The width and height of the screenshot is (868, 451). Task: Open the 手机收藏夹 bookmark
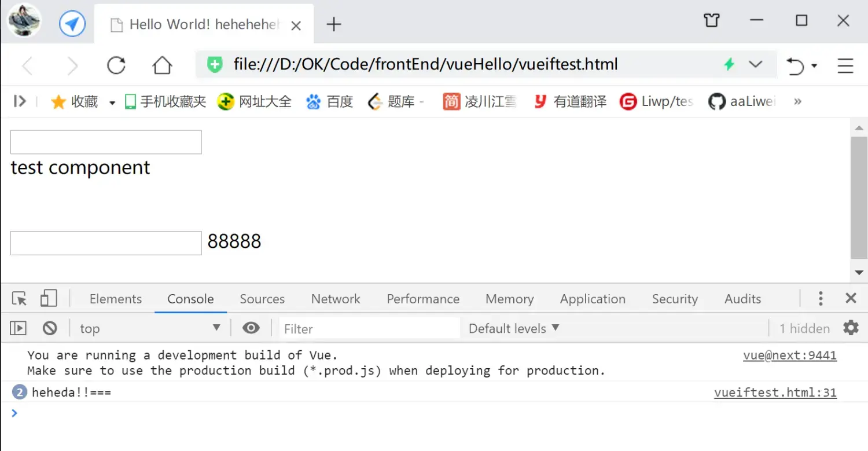[165, 102]
